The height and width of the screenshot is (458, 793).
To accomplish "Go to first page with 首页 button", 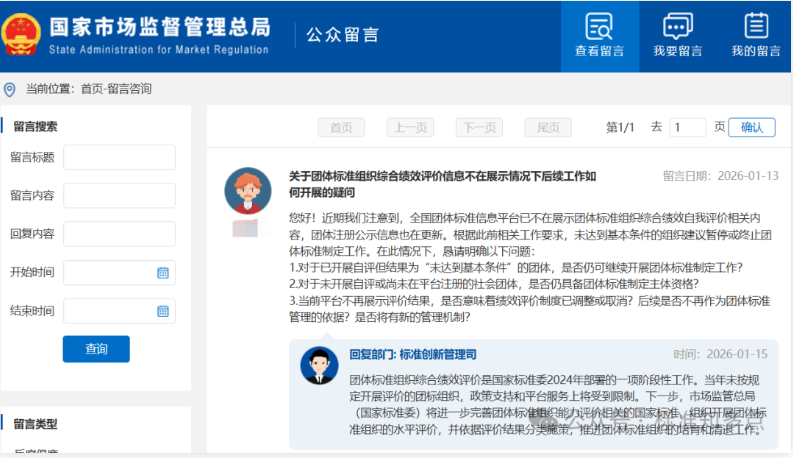I will 342,128.
